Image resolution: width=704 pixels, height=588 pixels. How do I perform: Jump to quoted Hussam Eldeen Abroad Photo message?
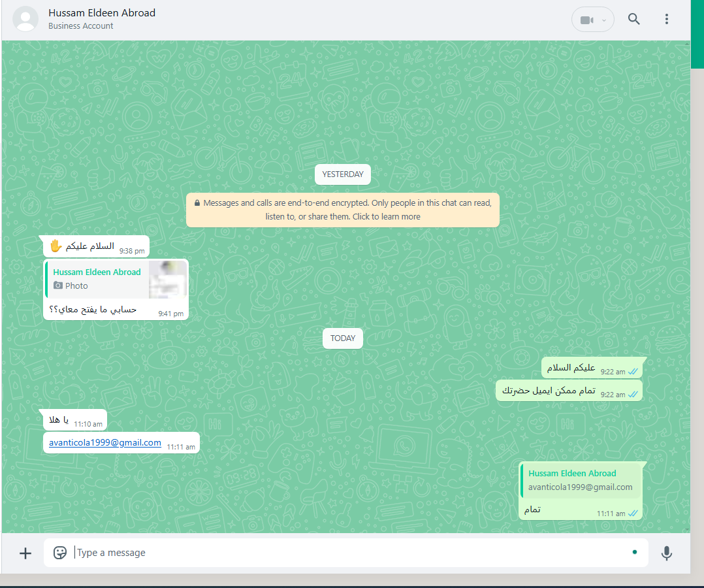coord(116,280)
